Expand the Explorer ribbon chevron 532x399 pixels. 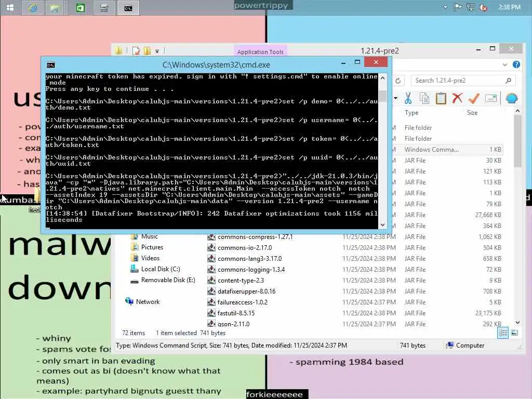click(x=505, y=64)
